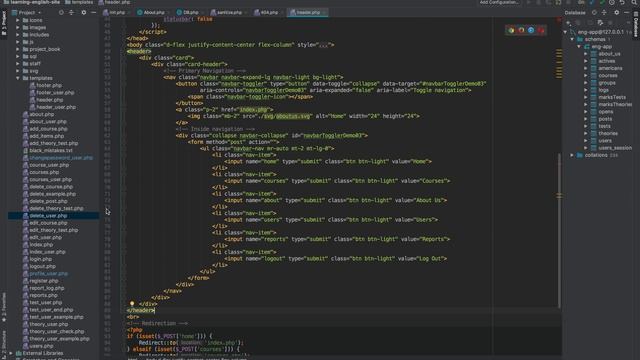This screenshot has width=640, height=360.
Task: Expand the sql folder
Action: click(18, 56)
